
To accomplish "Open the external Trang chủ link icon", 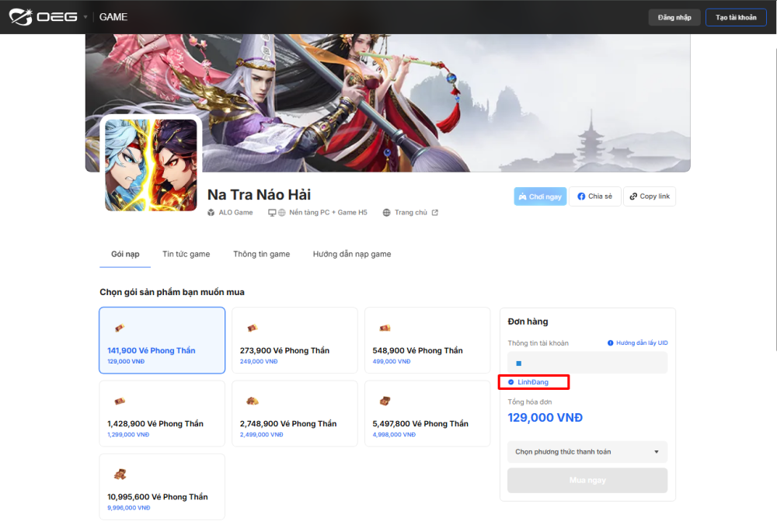I will click(x=434, y=213).
